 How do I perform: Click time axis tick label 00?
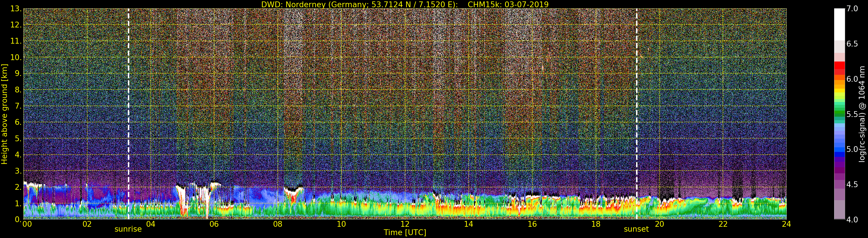coord(27,224)
